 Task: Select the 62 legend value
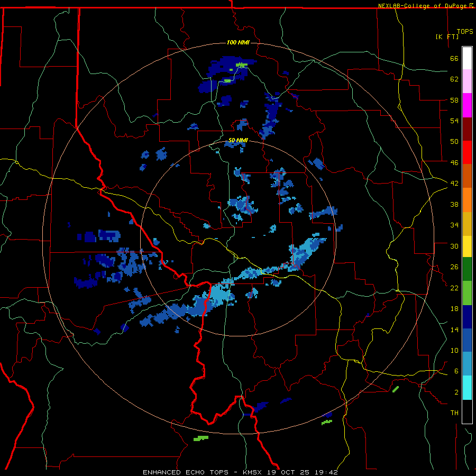(x=454, y=79)
